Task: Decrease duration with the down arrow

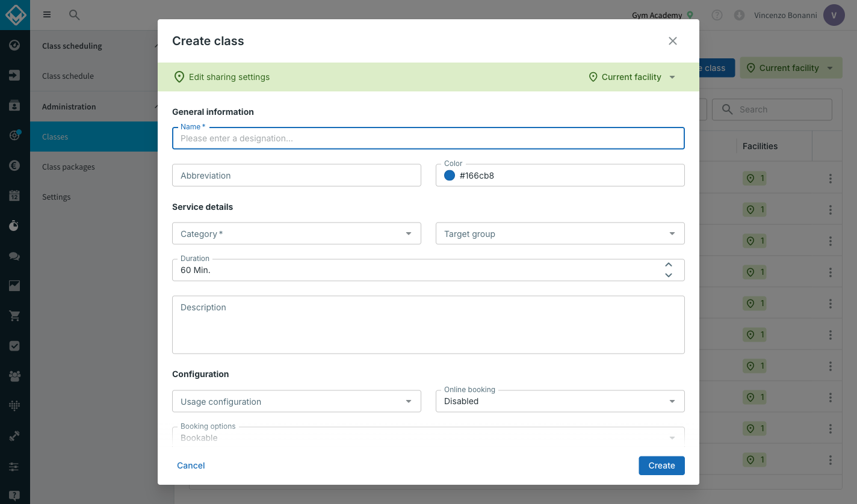Action: (668, 275)
